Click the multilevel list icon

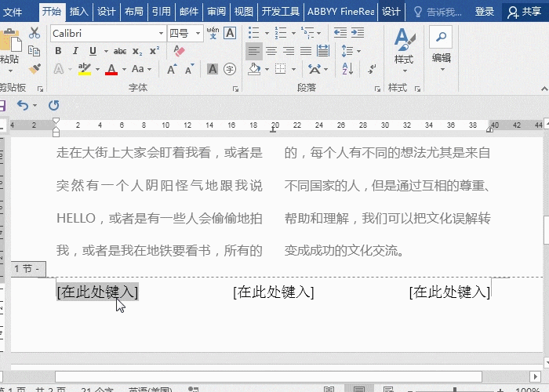(x=307, y=33)
